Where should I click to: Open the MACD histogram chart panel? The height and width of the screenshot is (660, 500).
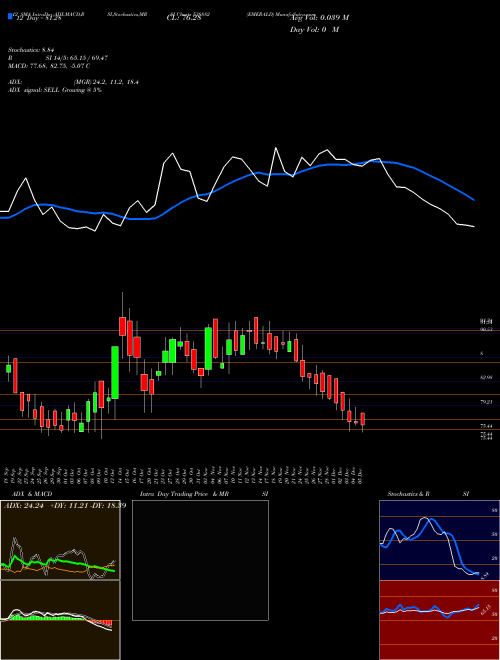60,620
